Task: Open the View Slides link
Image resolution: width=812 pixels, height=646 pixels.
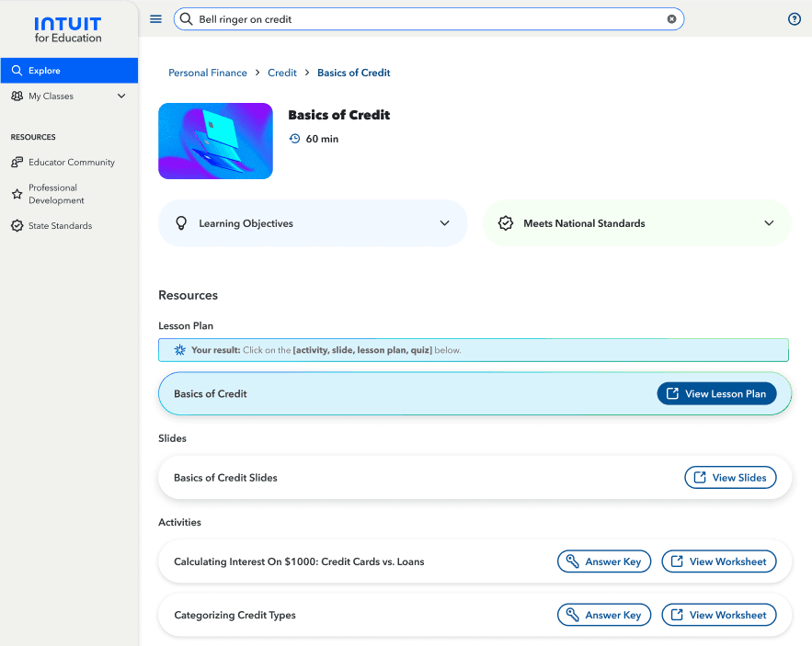Action: [730, 477]
